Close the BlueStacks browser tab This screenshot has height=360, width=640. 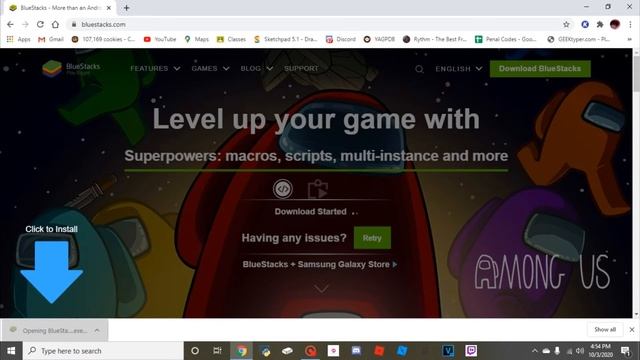click(109, 8)
